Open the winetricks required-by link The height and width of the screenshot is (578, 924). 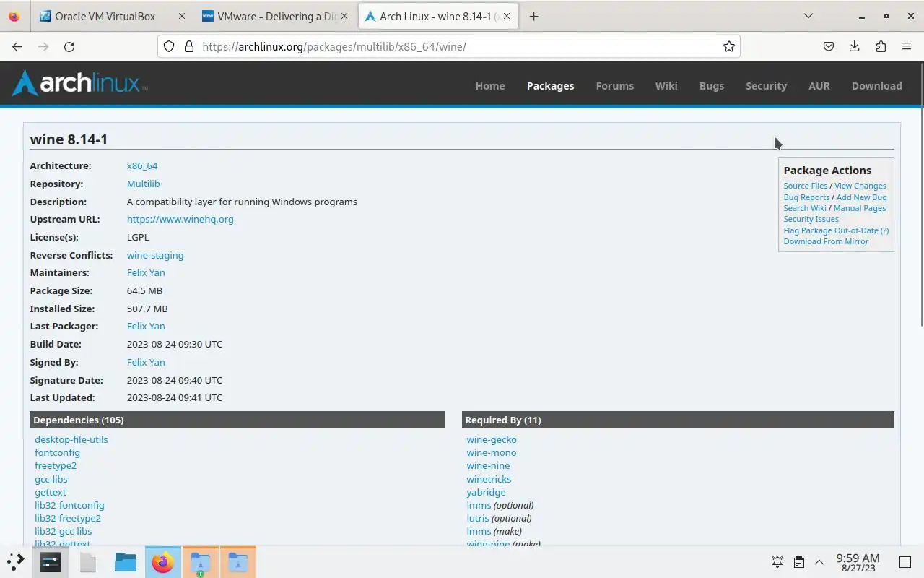click(x=489, y=479)
